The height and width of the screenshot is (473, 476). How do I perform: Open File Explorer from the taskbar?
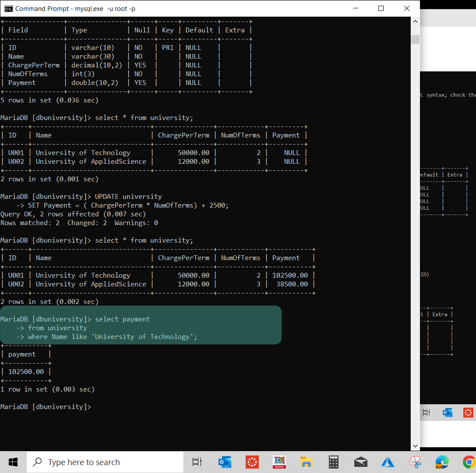click(306, 462)
